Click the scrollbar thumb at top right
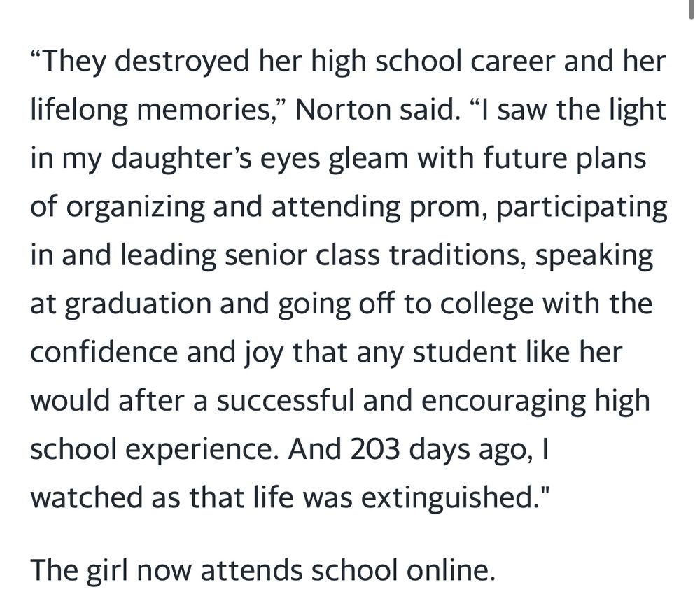 pyautogui.click(x=694, y=8)
